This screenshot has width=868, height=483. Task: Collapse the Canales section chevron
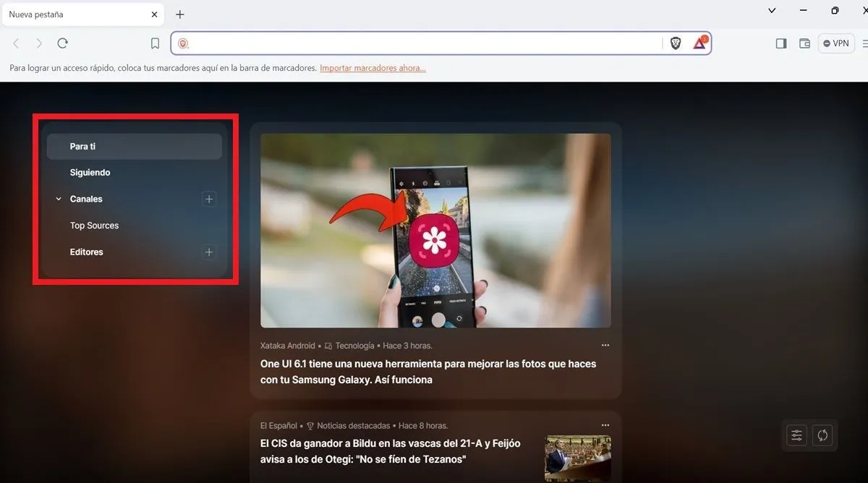59,199
